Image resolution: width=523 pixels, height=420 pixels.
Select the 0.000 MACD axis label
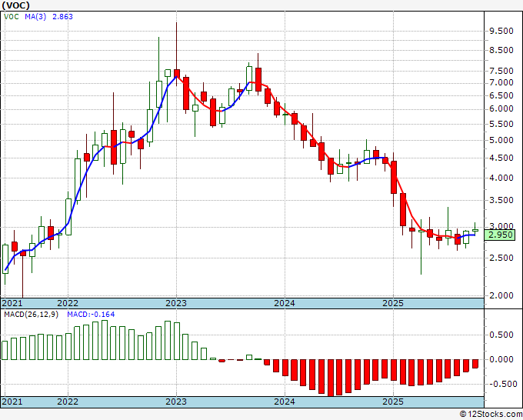tap(501, 359)
